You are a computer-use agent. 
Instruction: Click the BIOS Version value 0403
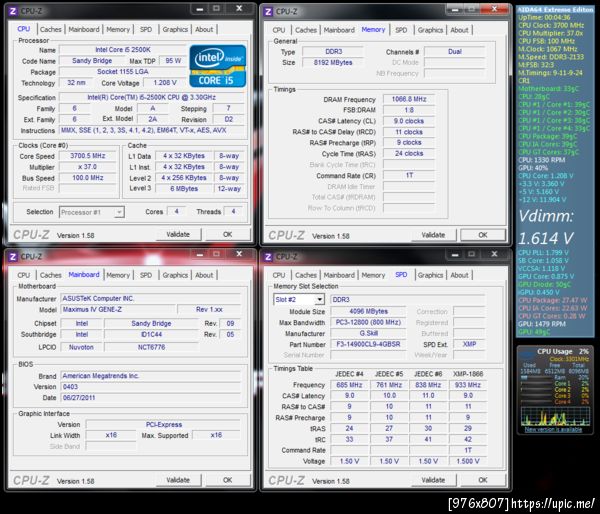[x=151, y=387]
